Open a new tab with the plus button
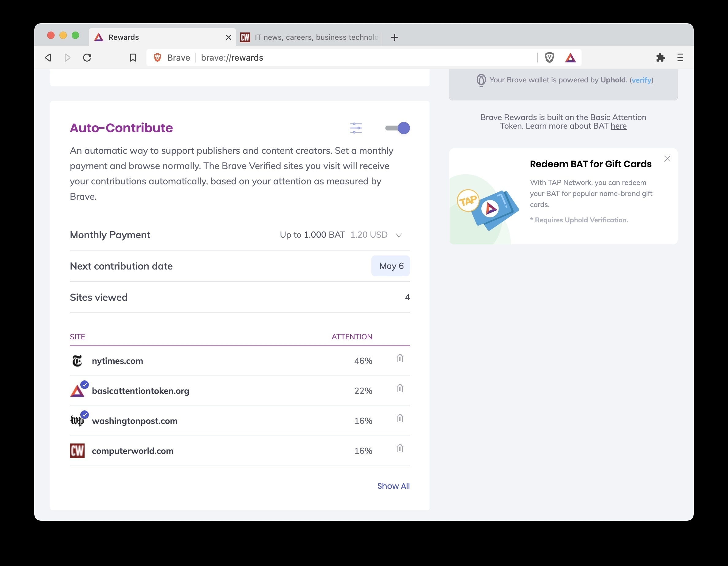This screenshot has width=728, height=566. 394,37
